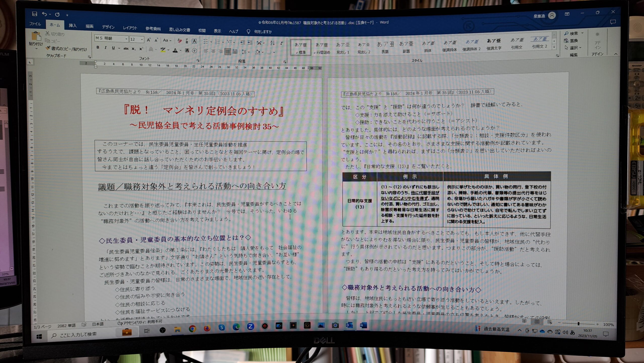Switch to web layout view in status bar
Image resolution: width=644 pixels, height=363 pixels.
point(549,322)
